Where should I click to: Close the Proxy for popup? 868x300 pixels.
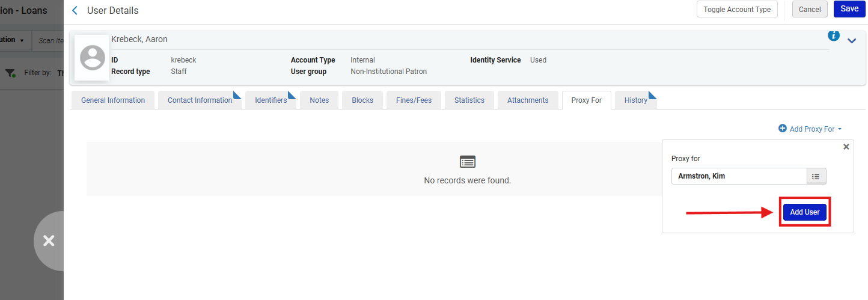coord(846,147)
